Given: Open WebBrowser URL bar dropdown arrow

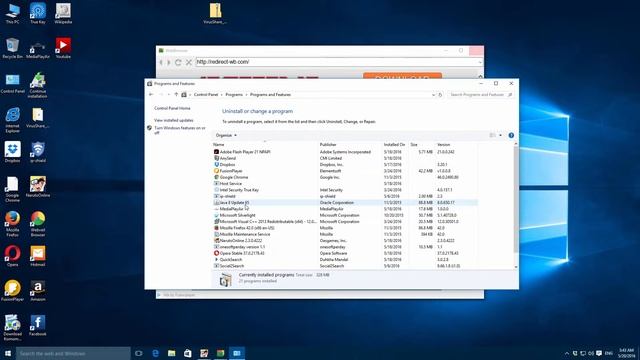Looking at the screenshot, I should 480,62.
